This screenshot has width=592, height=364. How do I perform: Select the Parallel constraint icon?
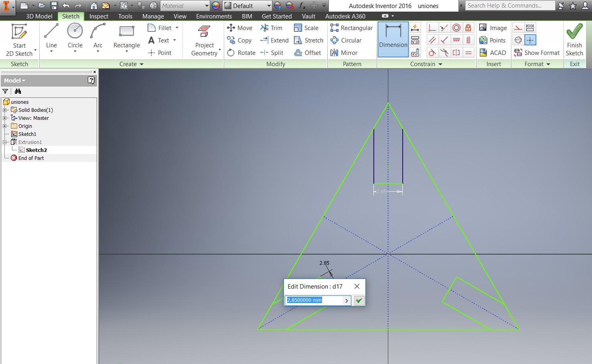pyautogui.click(x=432, y=40)
